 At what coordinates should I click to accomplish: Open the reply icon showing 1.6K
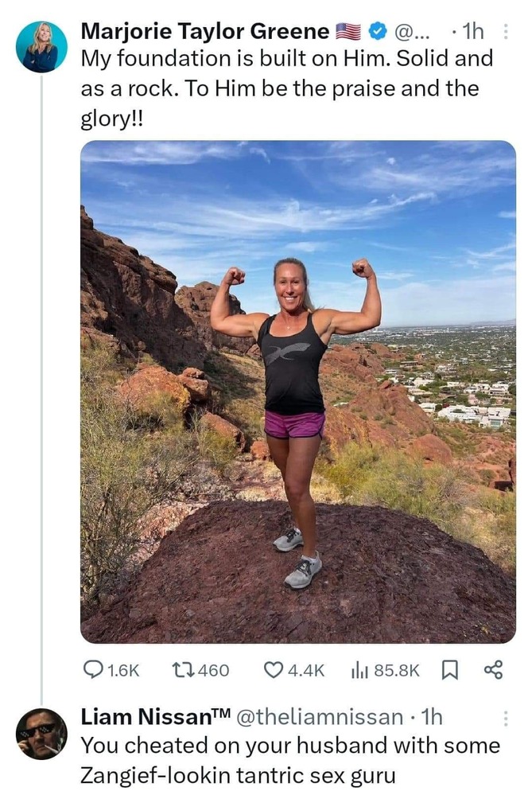coord(93,671)
